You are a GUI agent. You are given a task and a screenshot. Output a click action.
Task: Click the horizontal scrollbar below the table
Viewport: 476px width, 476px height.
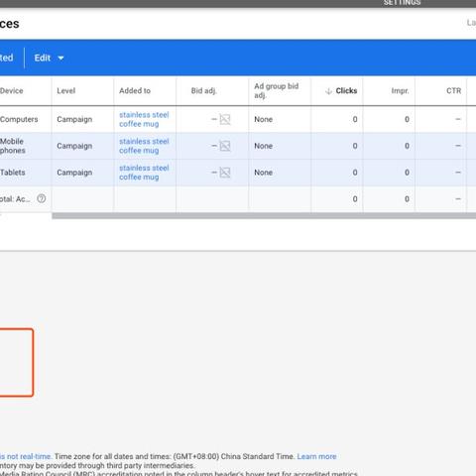pos(264,216)
